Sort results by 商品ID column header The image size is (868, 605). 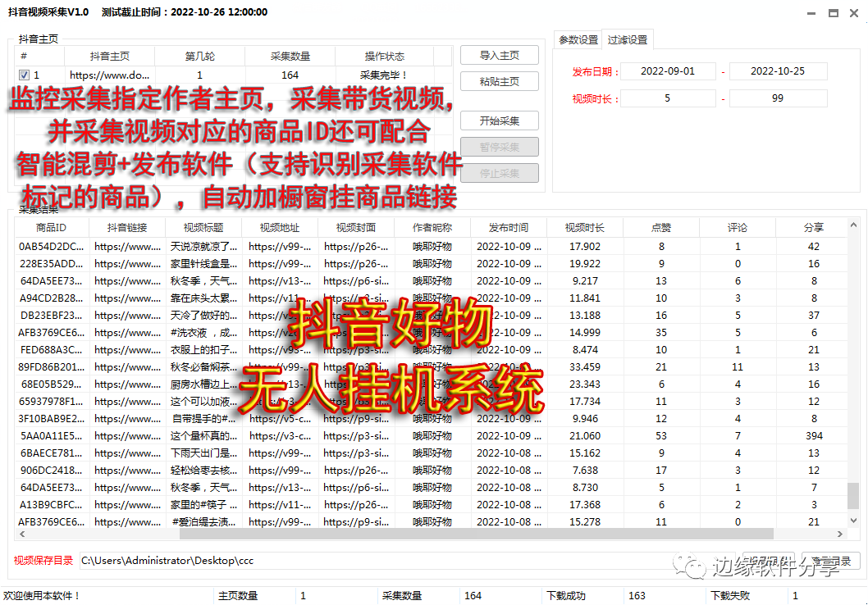[x=52, y=227]
